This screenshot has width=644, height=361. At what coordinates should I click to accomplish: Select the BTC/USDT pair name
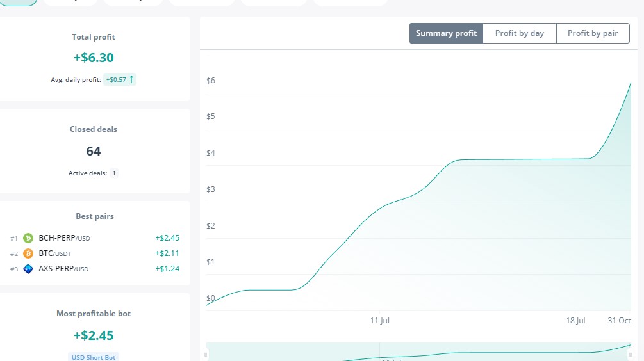(x=54, y=253)
